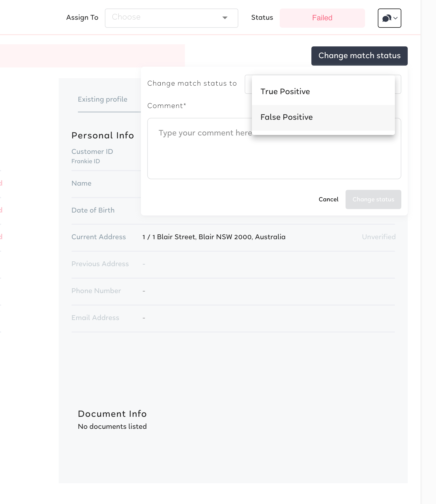Click the pink banner below the header
This screenshot has height=504, width=436.
coord(92,55)
